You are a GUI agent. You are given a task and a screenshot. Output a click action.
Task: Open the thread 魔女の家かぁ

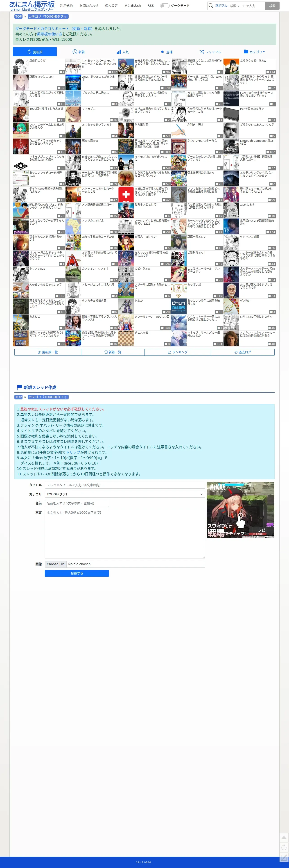click(x=92, y=147)
